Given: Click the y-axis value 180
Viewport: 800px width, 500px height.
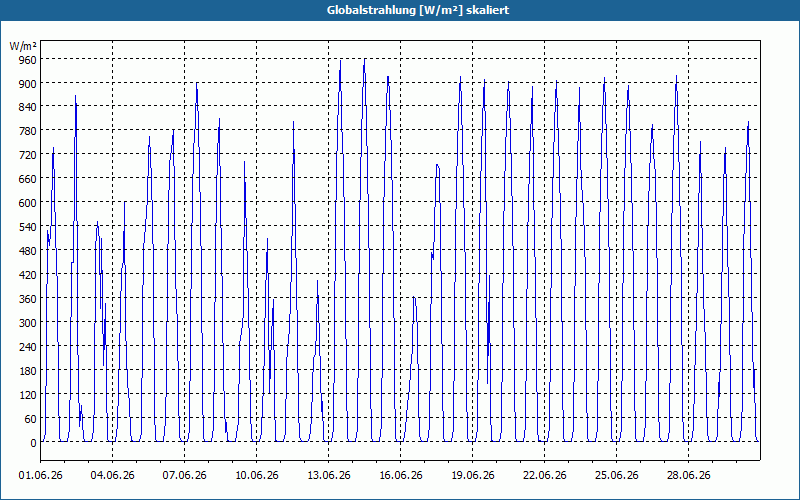Looking at the screenshot, I should (28, 371).
